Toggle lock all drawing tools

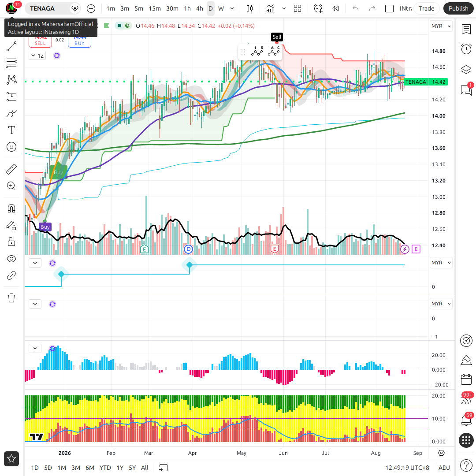tap(11, 242)
